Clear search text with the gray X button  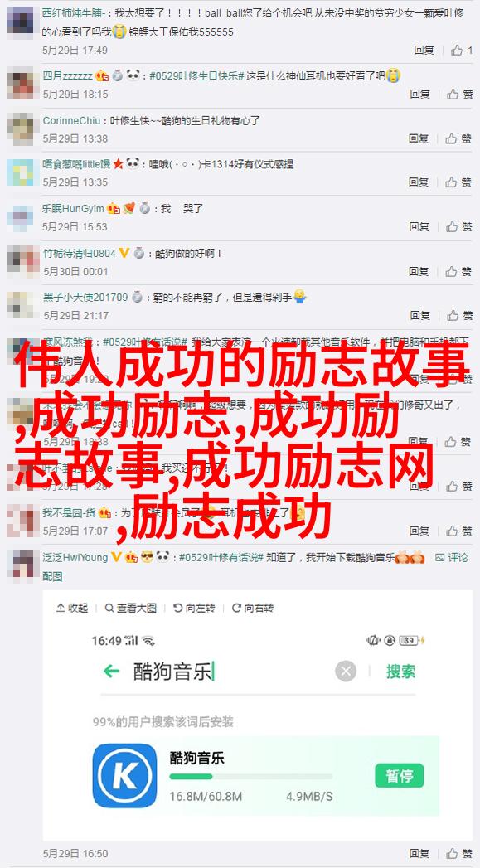pos(346,672)
